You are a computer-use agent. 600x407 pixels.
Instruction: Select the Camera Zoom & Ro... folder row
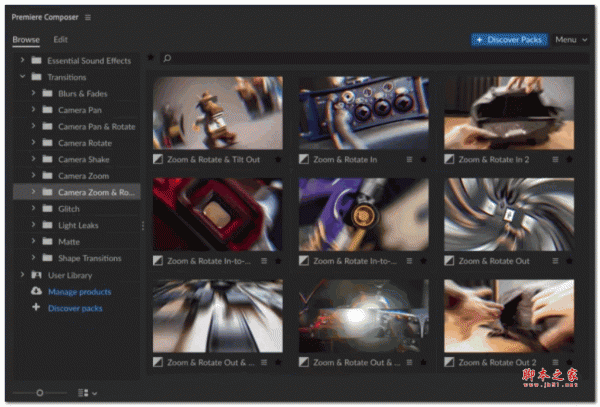(77, 192)
